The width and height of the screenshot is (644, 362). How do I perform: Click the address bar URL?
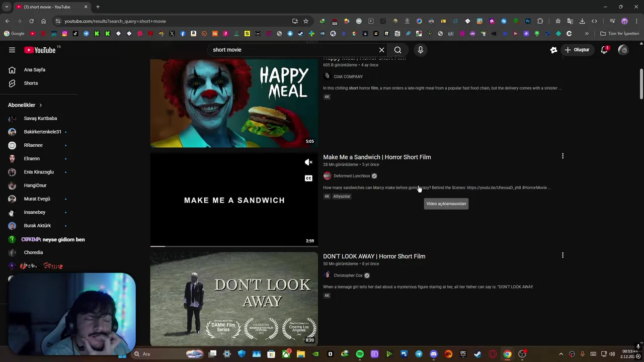[x=115, y=21]
